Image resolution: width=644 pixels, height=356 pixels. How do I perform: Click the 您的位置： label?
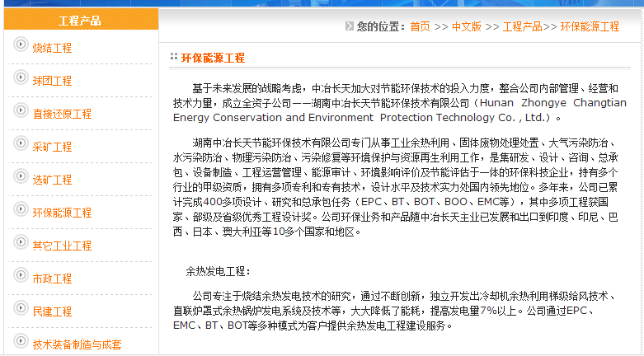382,26
